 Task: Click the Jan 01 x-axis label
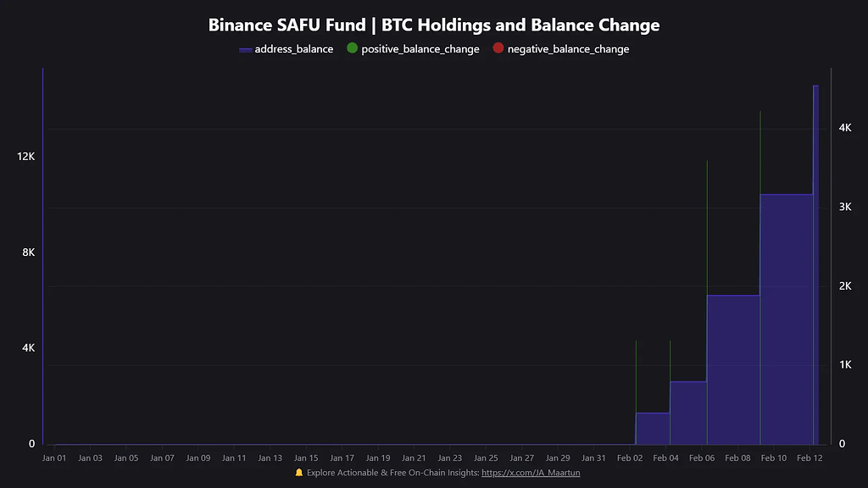coord(54,458)
